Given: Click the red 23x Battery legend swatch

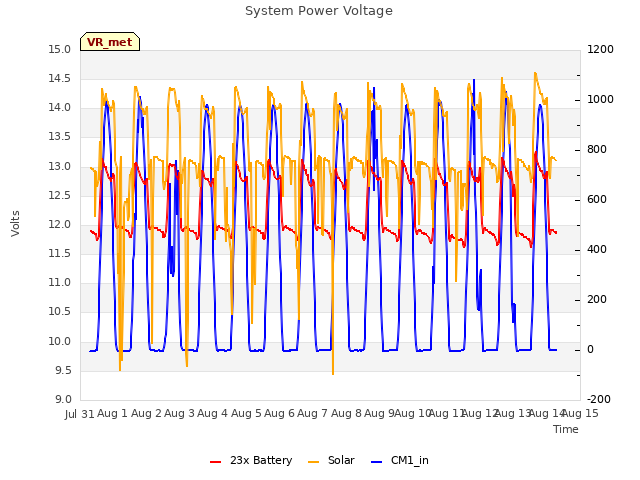Looking at the screenshot, I should click(216, 462).
